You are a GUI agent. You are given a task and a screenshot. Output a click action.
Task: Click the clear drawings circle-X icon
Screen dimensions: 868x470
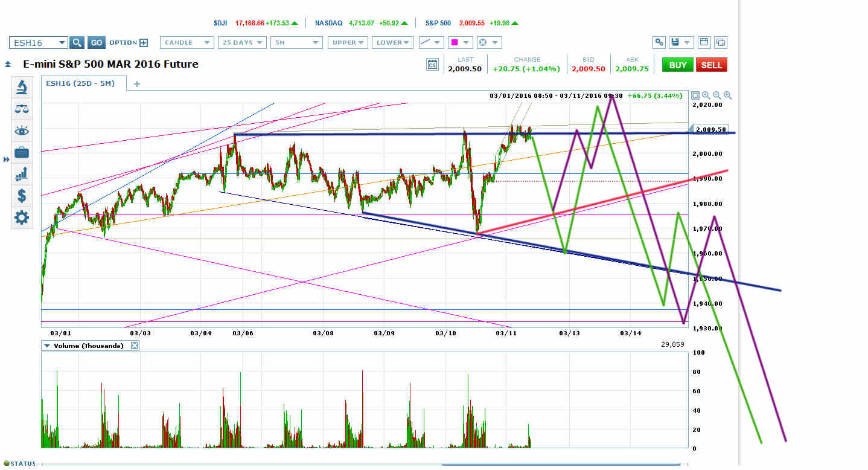point(482,42)
